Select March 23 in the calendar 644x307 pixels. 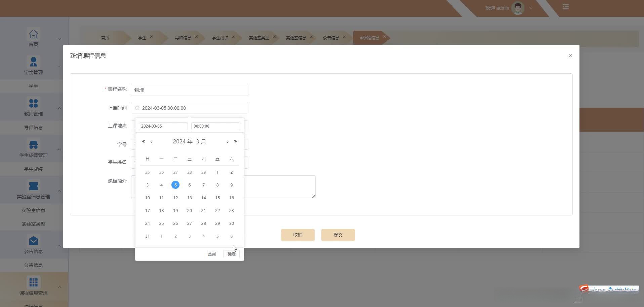(x=232, y=210)
